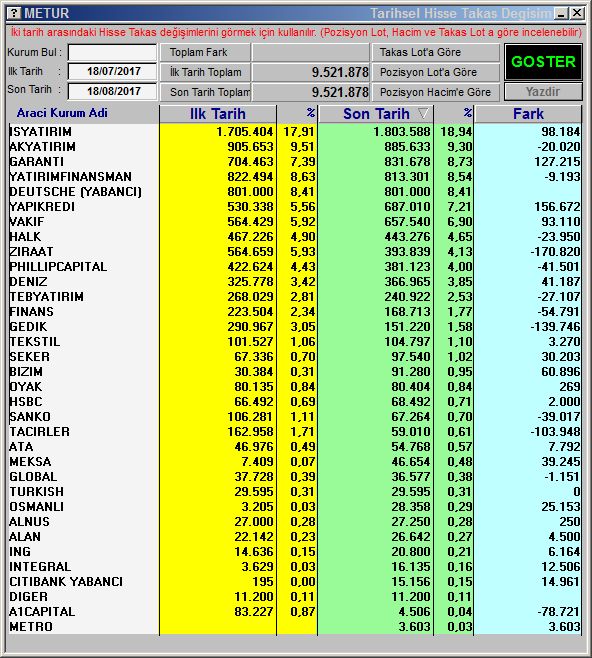Select the ZIRAAT row

(x=295, y=252)
